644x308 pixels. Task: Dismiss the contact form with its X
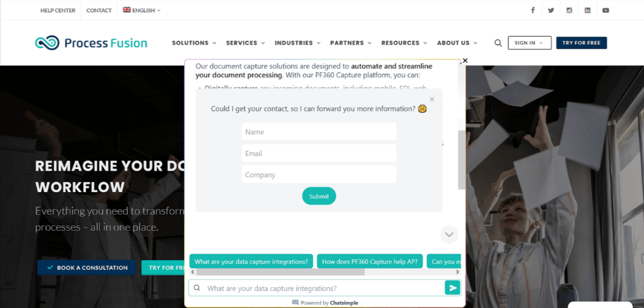(x=432, y=99)
